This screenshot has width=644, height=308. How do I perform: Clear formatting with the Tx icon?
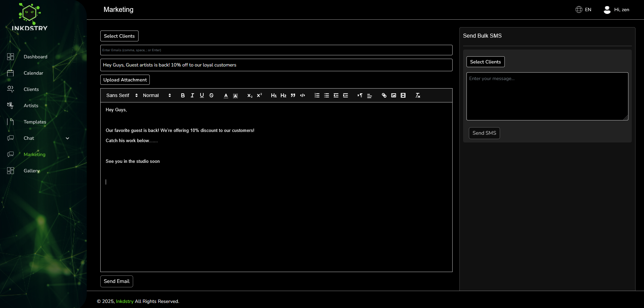coord(417,95)
